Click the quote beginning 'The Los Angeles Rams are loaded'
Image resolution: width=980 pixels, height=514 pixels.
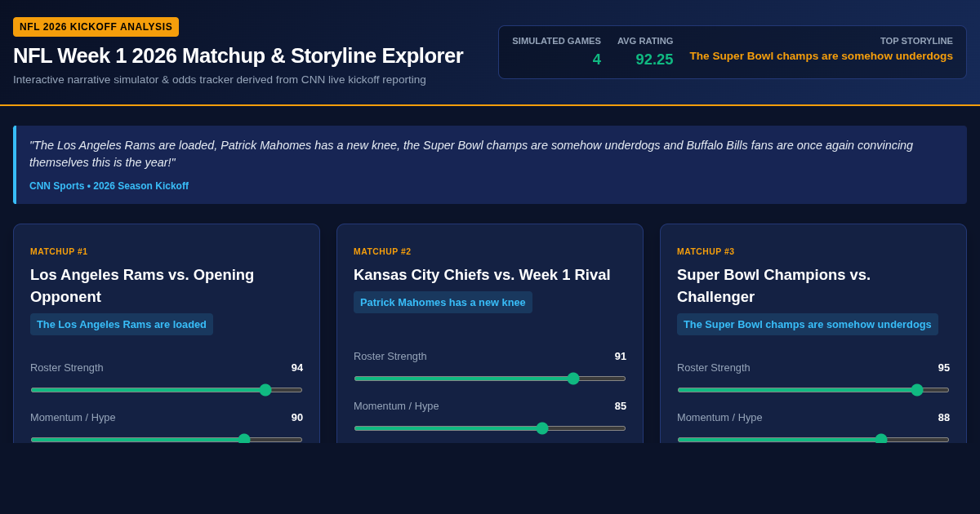tap(471, 154)
